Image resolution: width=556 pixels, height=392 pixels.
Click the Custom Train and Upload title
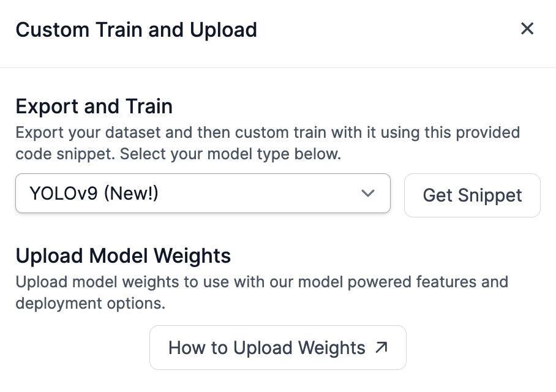[136, 29]
